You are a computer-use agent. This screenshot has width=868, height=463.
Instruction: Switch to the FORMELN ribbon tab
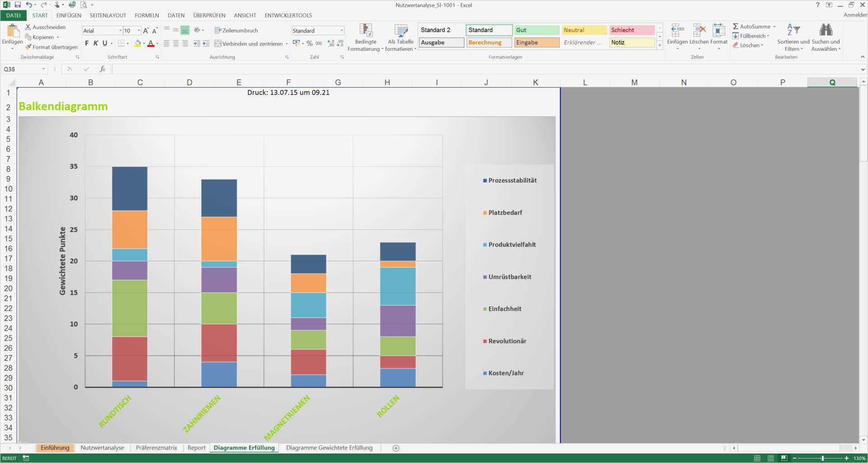point(146,15)
